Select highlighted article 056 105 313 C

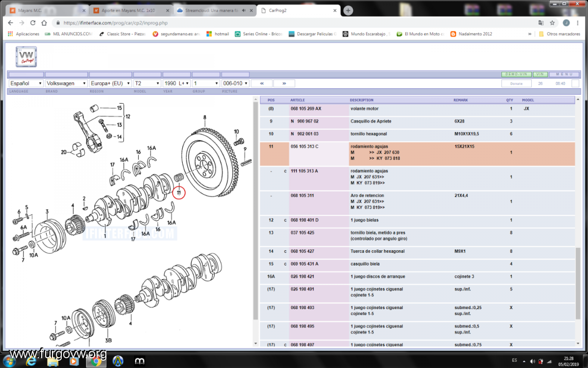coord(304,146)
